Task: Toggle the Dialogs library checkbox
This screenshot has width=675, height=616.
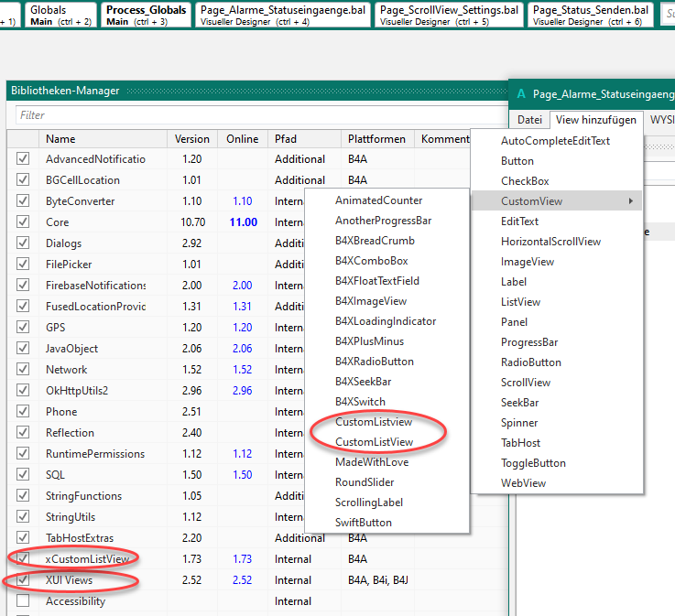Action: pos(23,243)
